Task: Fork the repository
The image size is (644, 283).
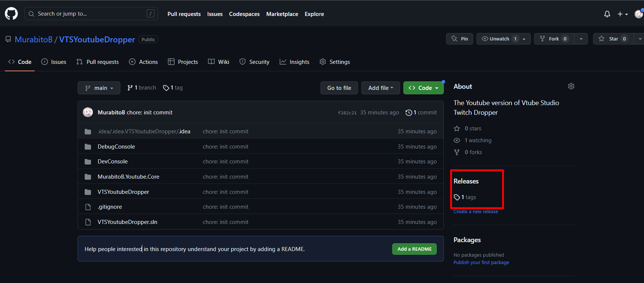Action: point(554,39)
